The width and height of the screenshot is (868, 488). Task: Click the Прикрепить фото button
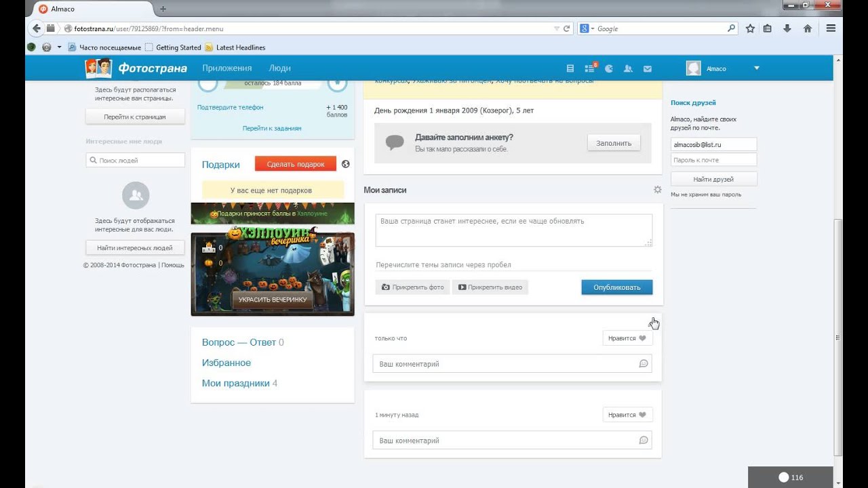point(412,287)
